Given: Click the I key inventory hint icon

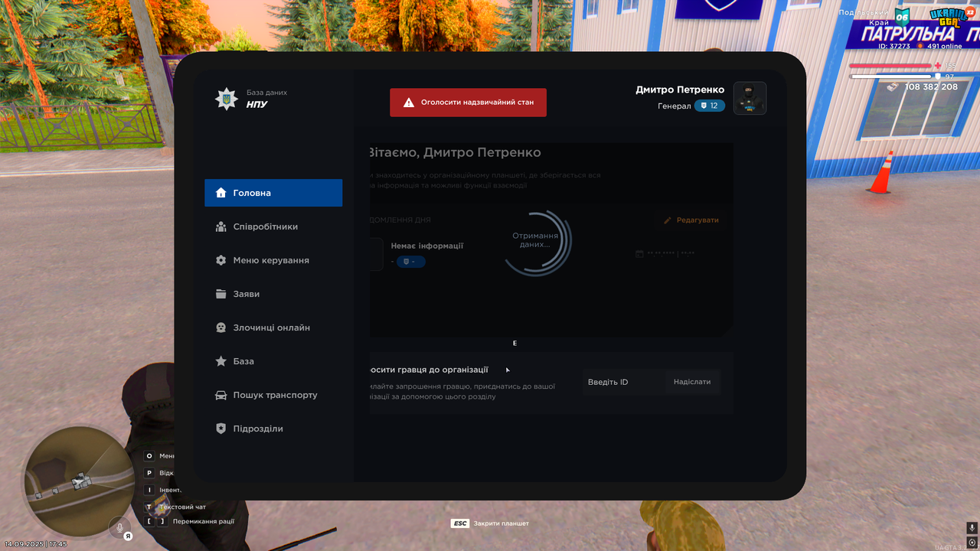Looking at the screenshot, I should pyautogui.click(x=149, y=490).
